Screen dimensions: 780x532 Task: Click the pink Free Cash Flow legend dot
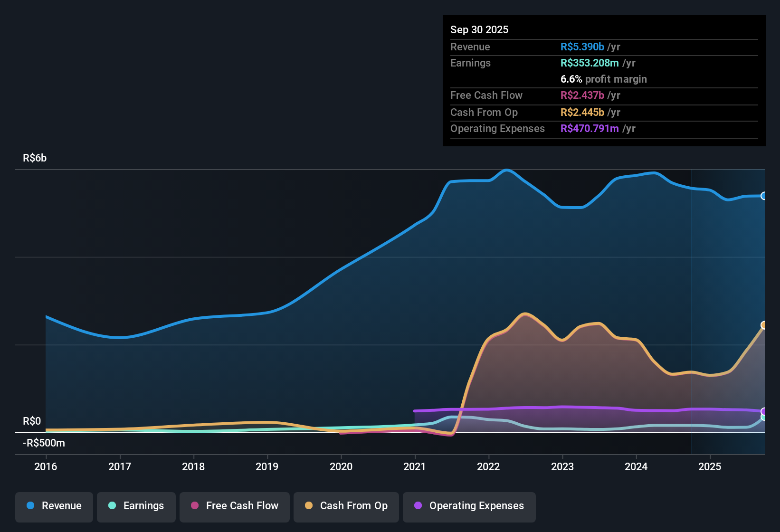194,506
